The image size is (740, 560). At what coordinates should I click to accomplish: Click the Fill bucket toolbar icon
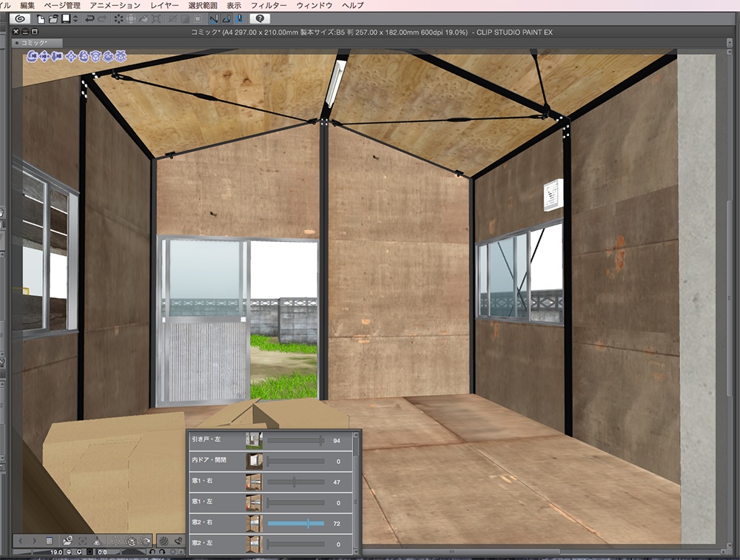144,18
